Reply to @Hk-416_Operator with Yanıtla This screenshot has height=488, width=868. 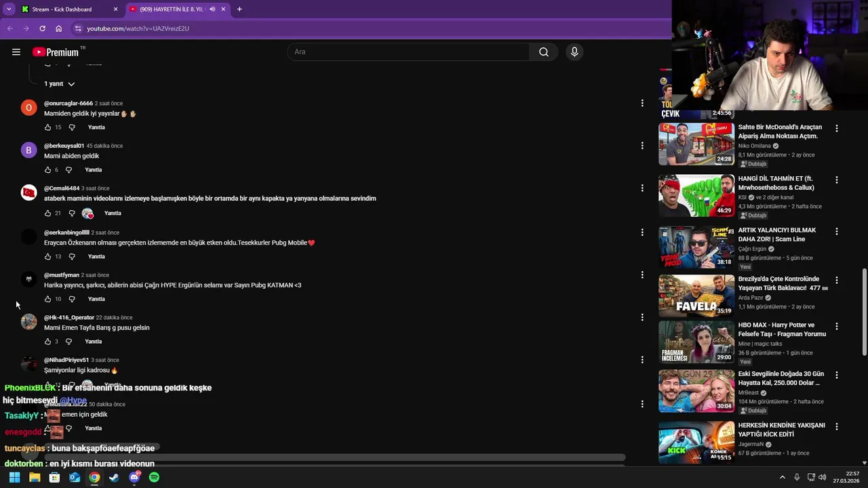pyautogui.click(x=93, y=342)
